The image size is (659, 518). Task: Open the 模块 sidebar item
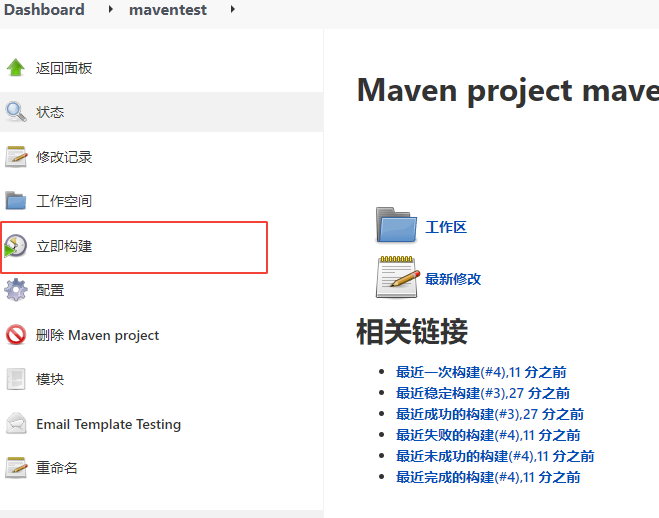point(50,379)
